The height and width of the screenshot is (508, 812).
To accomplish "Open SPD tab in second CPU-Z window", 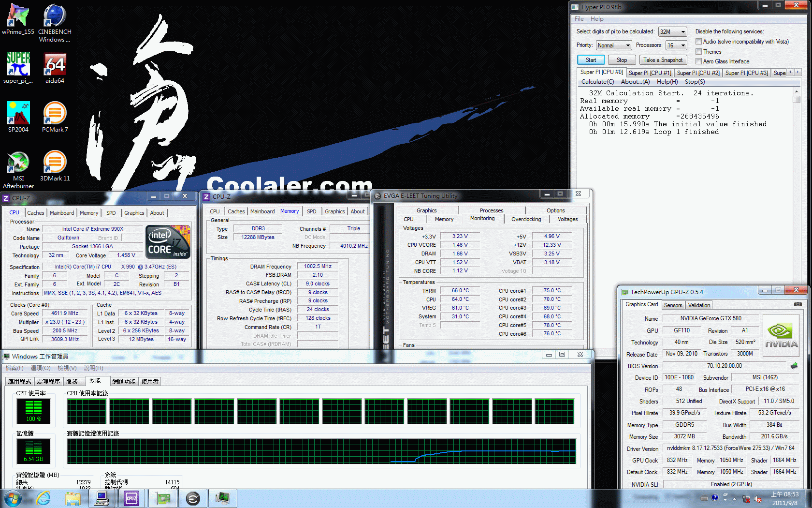I will (x=311, y=211).
